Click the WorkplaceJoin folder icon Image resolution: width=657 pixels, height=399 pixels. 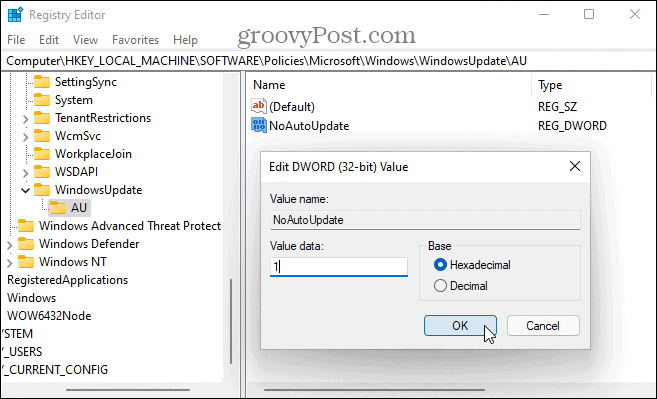point(42,154)
